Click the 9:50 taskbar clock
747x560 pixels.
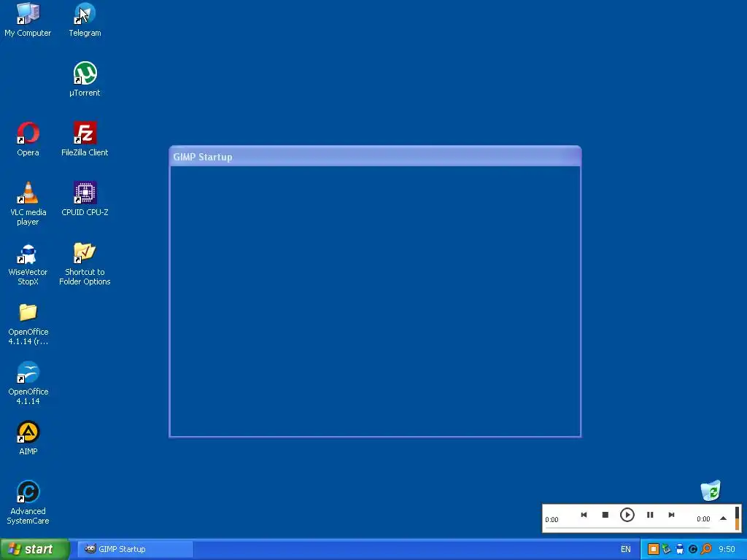click(727, 549)
